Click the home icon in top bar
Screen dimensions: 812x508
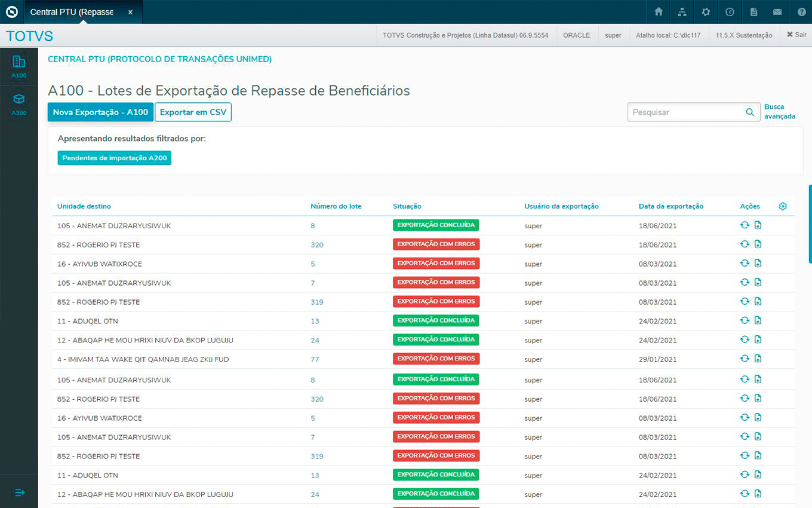[659, 12]
